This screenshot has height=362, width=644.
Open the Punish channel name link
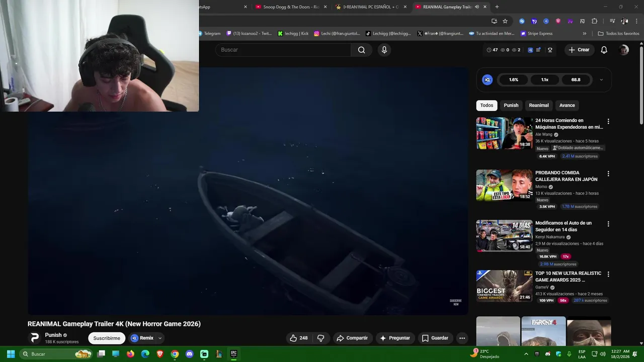click(53, 335)
